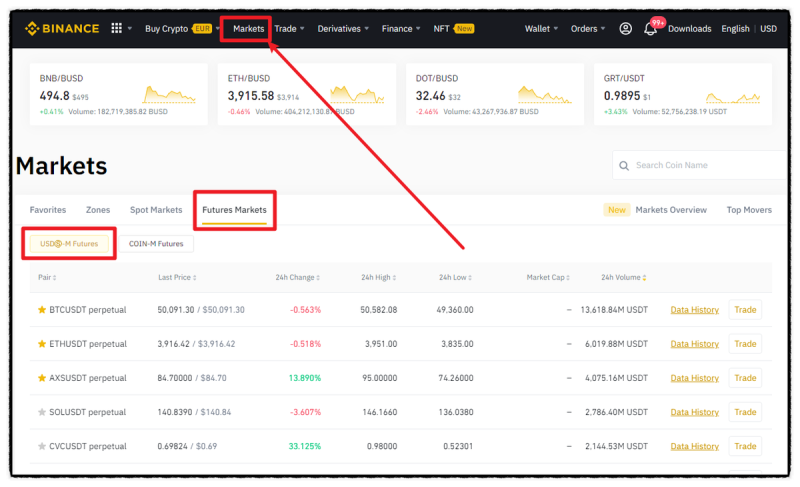Sort table by Market Cap column

pyautogui.click(x=548, y=277)
